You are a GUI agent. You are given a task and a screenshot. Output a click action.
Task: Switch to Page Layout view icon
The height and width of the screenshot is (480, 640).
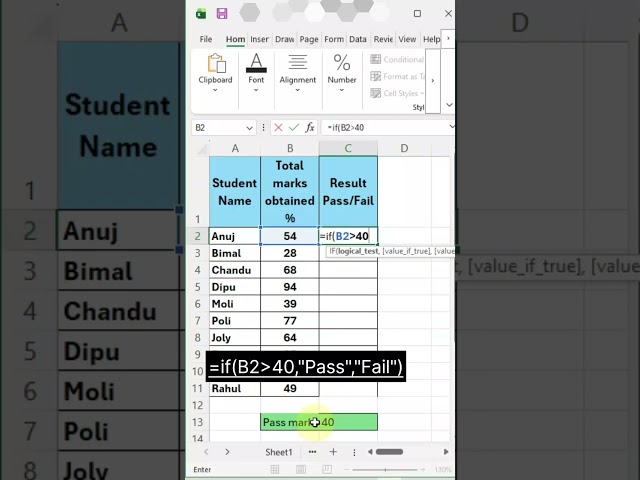301,469
